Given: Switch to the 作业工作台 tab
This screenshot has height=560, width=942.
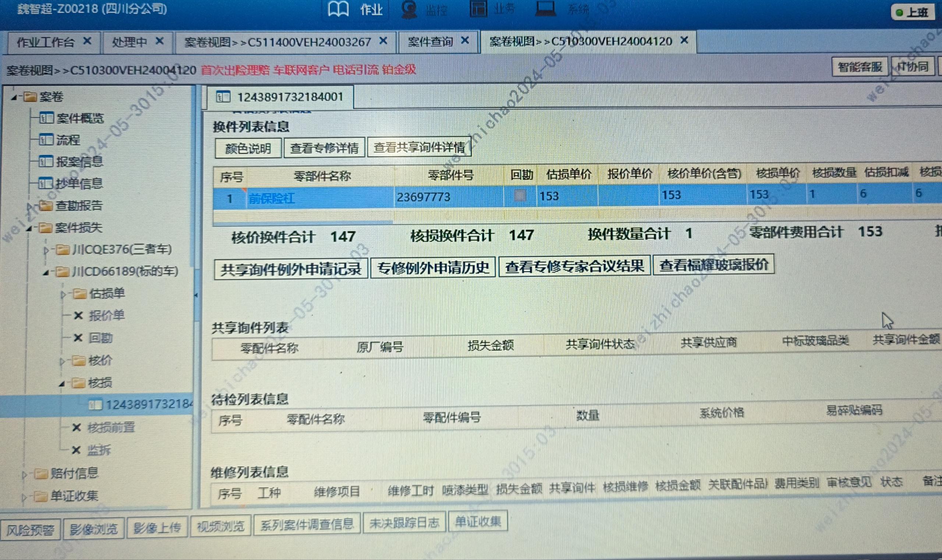Looking at the screenshot, I should [x=45, y=42].
